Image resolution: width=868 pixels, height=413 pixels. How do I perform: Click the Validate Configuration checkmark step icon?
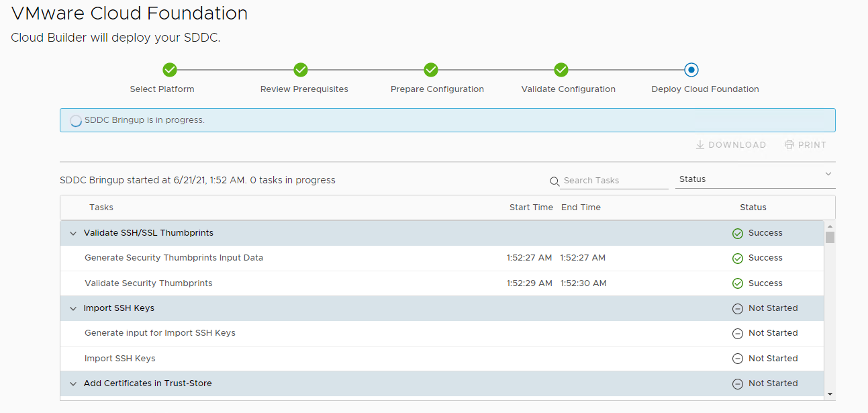point(561,70)
